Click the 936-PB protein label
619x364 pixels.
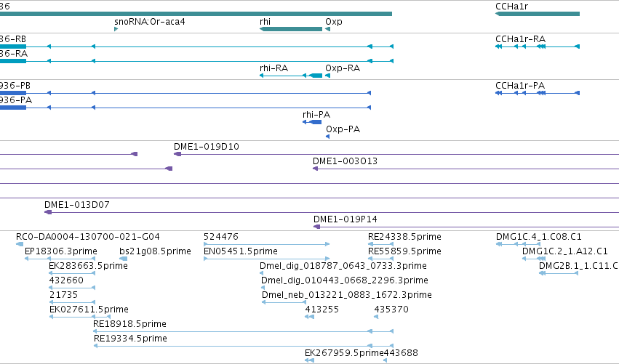[x=15, y=86]
